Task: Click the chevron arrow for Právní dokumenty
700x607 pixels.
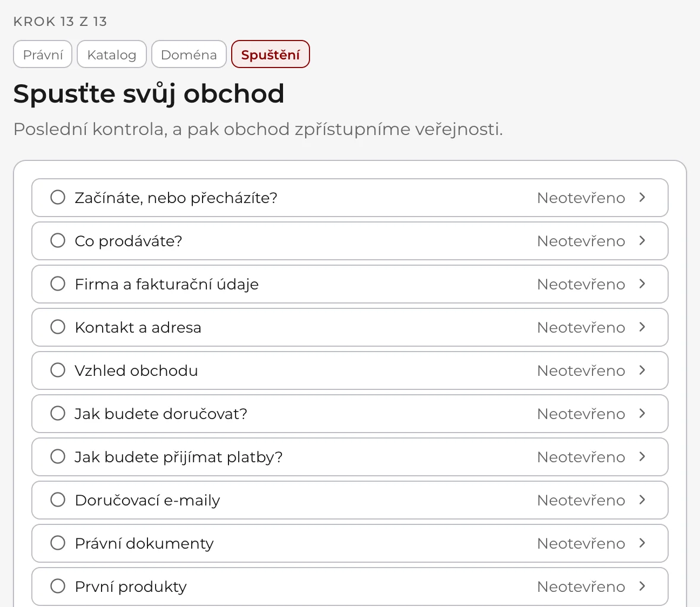Action: click(x=642, y=543)
